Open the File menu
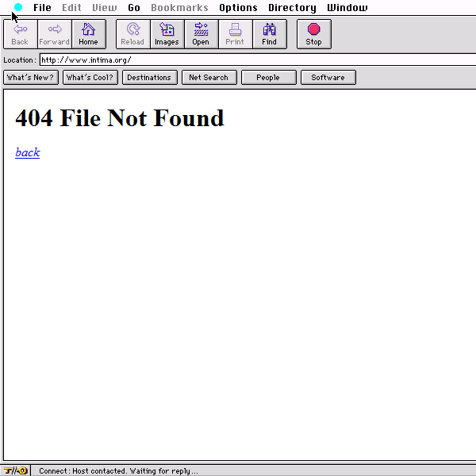476x476 pixels. coord(42,8)
